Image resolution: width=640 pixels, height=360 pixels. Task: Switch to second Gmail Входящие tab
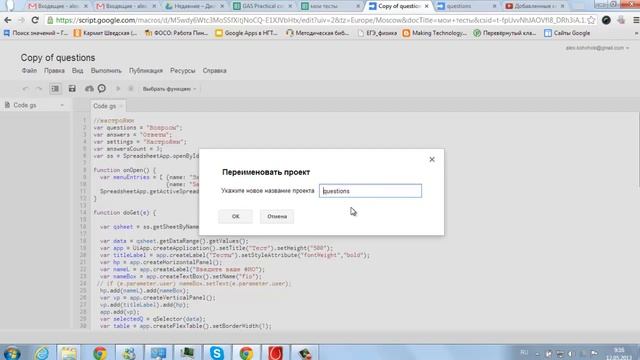coord(126,6)
